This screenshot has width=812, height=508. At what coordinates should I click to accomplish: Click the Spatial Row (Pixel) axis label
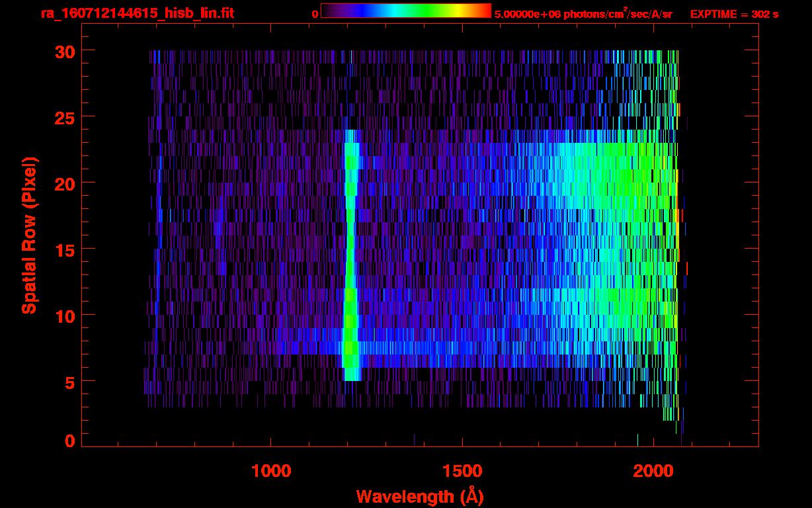pos(28,235)
